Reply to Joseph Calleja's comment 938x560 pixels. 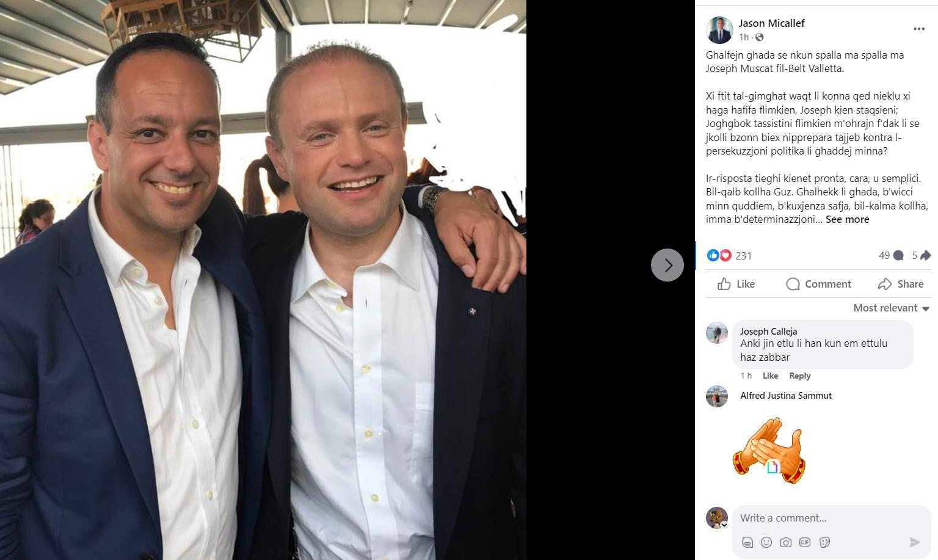pos(799,376)
